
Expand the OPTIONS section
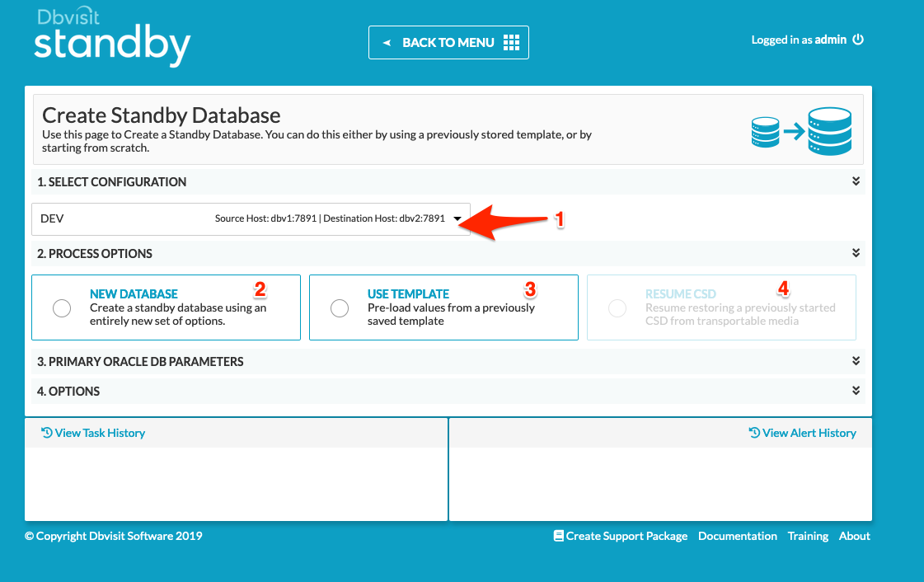[856, 390]
